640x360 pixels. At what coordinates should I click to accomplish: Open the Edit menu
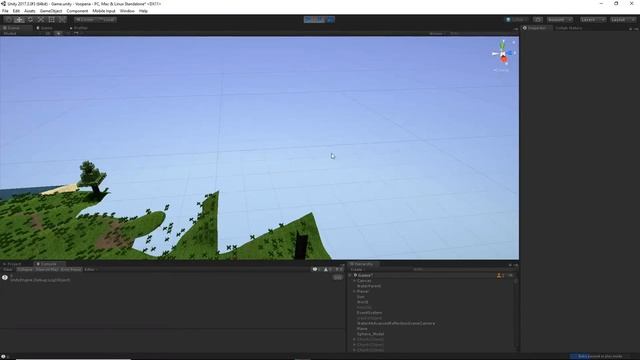[16, 11]
